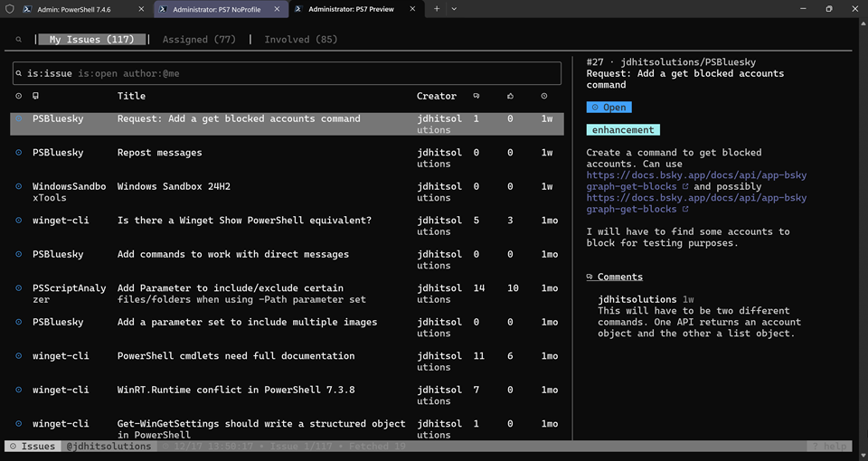Click the issue state column header icon
This screenshot has height=461, width=868.
(19, 96)
